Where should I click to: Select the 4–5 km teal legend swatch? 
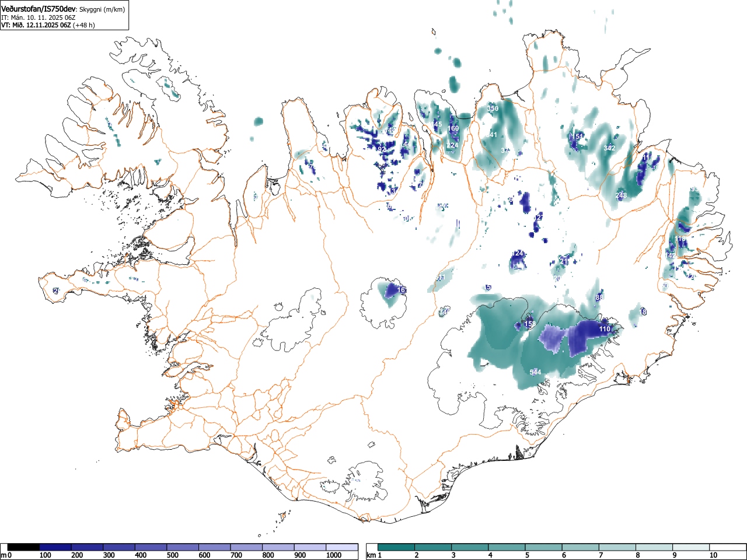507,547
